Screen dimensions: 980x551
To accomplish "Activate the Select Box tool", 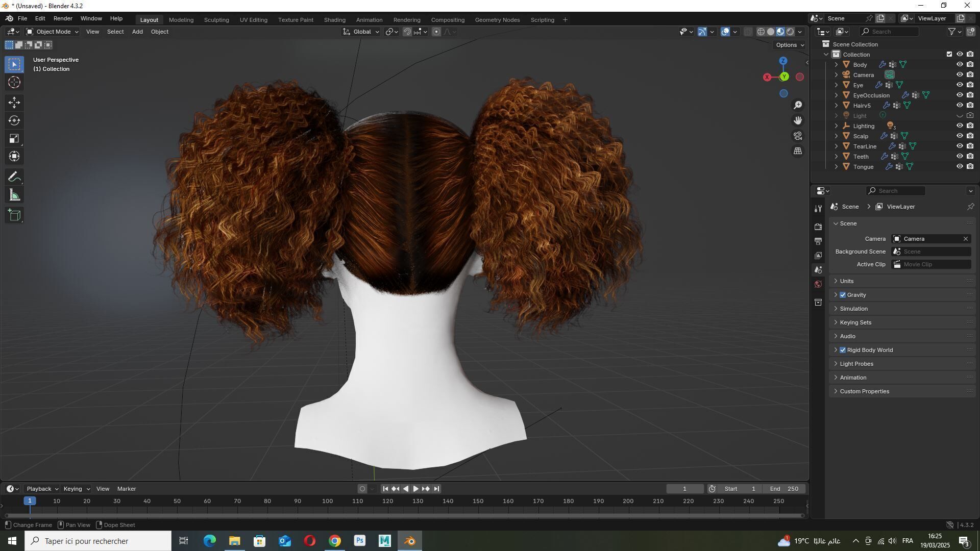I will [x=14, y=64].
